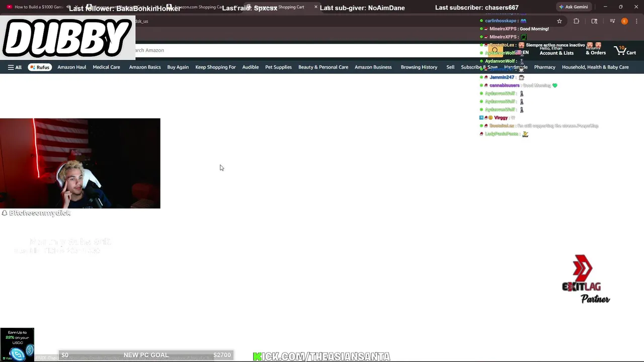Open the Audible link

click(250, 67)
